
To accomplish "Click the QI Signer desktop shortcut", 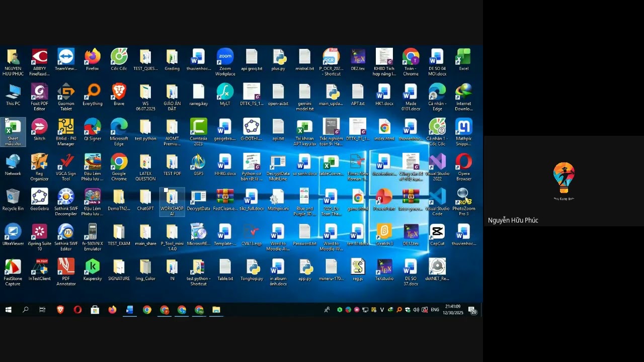I will click(x=93, y=130).
